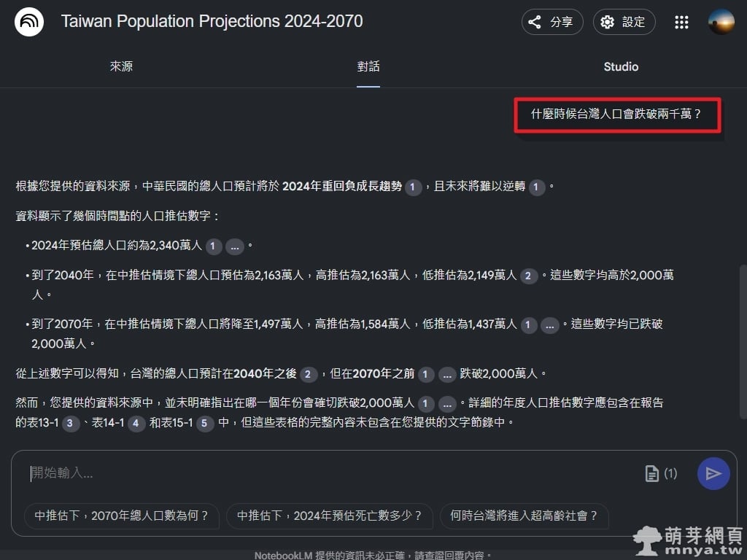Open 設定 settings gear button

click(624, 22)
